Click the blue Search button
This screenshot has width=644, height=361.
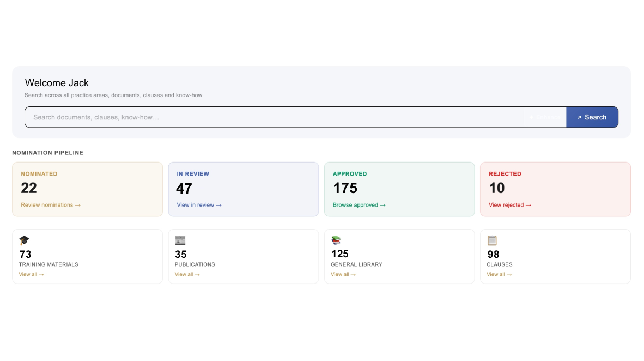point(592,117)
